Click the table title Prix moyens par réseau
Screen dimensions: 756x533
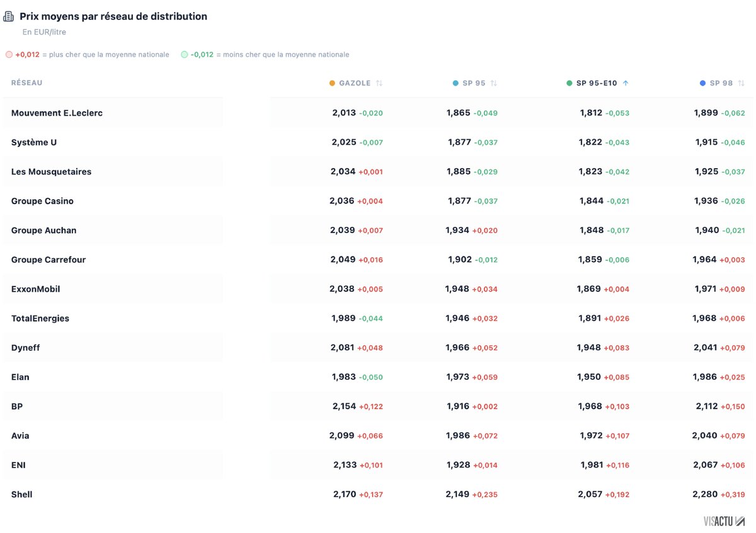coord(113,16)
